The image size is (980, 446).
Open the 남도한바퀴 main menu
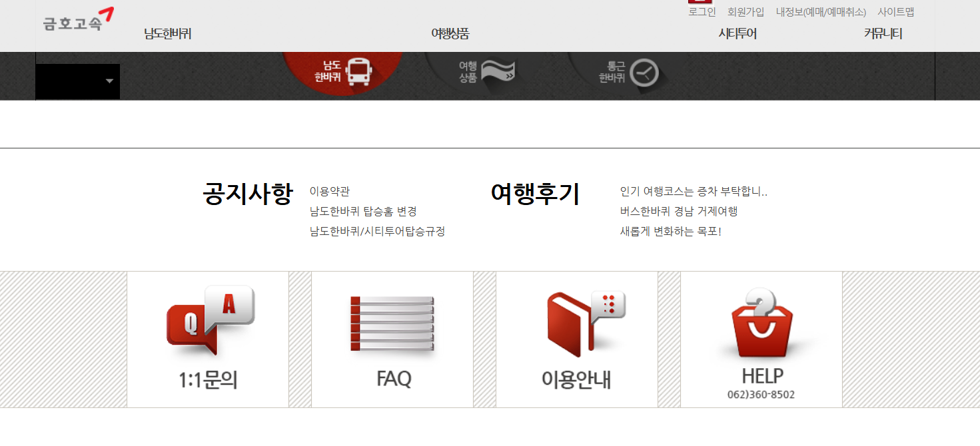coord(168,34)
